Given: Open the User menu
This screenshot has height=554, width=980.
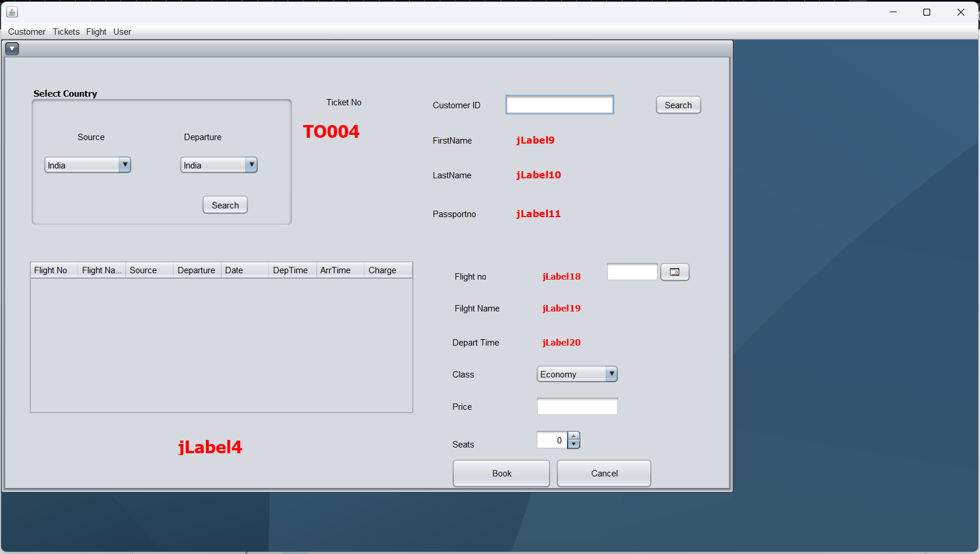Looking at the screenshot, I should [x=122, y=32].
